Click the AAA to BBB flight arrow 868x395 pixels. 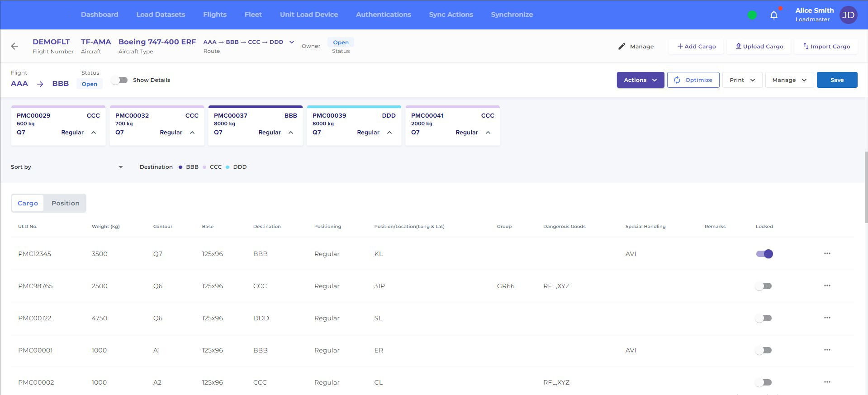coord(40,84)
